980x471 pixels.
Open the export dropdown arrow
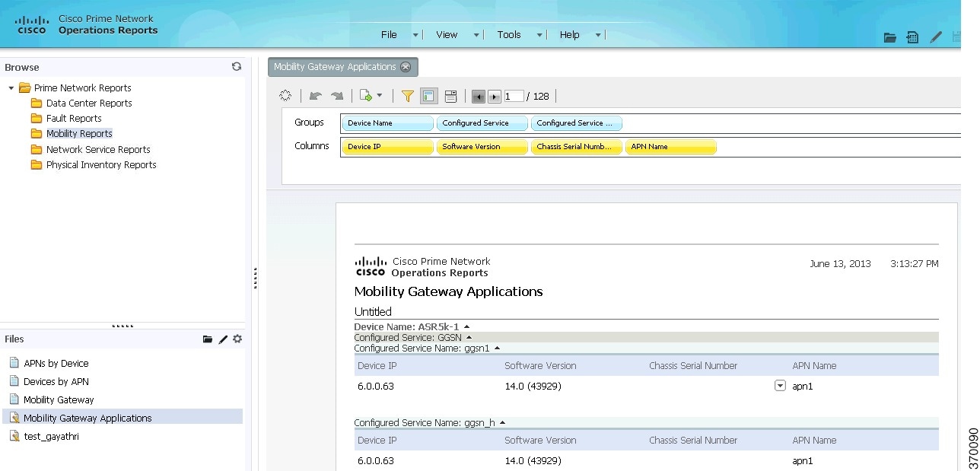(x=379, y=97)
